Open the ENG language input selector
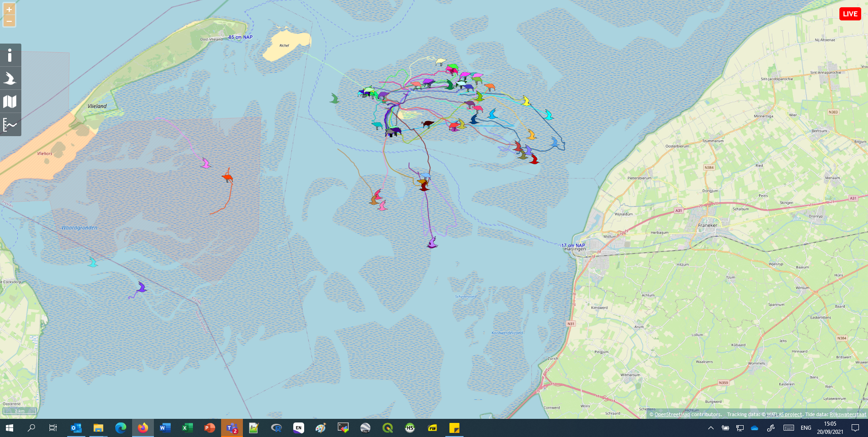Image resolution: width=868 pixels, height=437 pixels. pos(806,428)
